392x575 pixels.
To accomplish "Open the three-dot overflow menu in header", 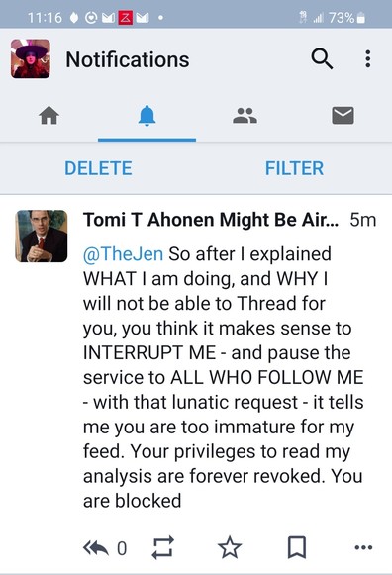I will pos(368,59).
